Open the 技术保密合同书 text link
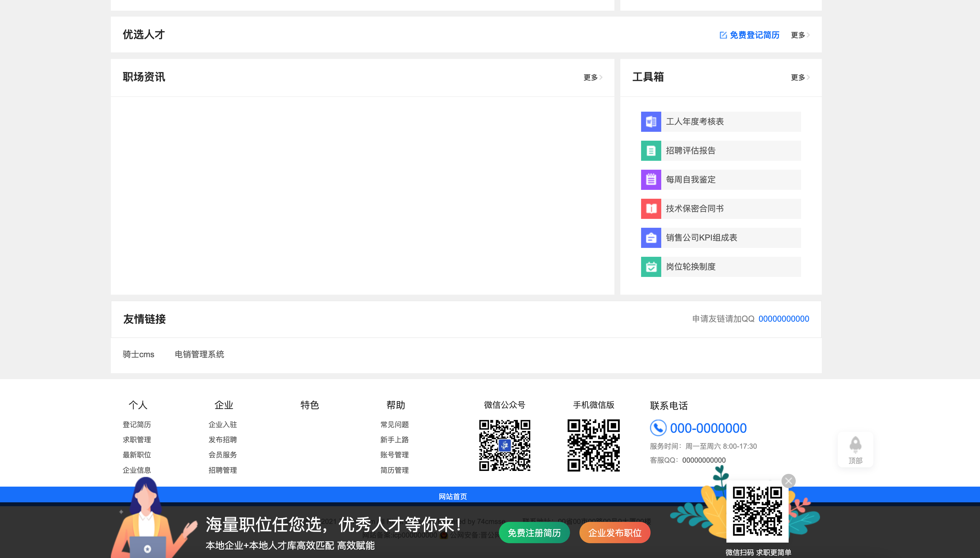 tap(695, 209)
